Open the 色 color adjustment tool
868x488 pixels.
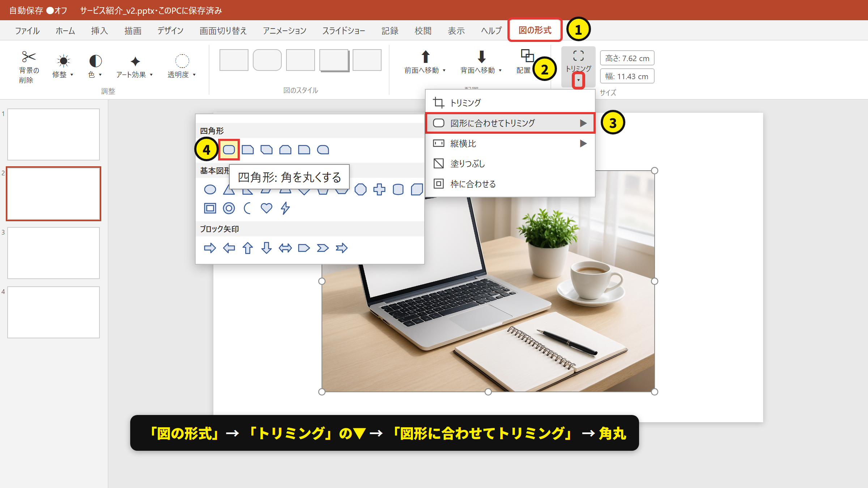[x=95, y=66]
